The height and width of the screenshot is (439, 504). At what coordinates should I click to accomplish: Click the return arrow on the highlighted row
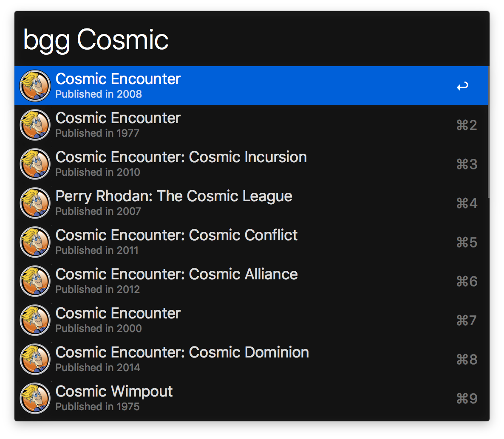[462, 86]
